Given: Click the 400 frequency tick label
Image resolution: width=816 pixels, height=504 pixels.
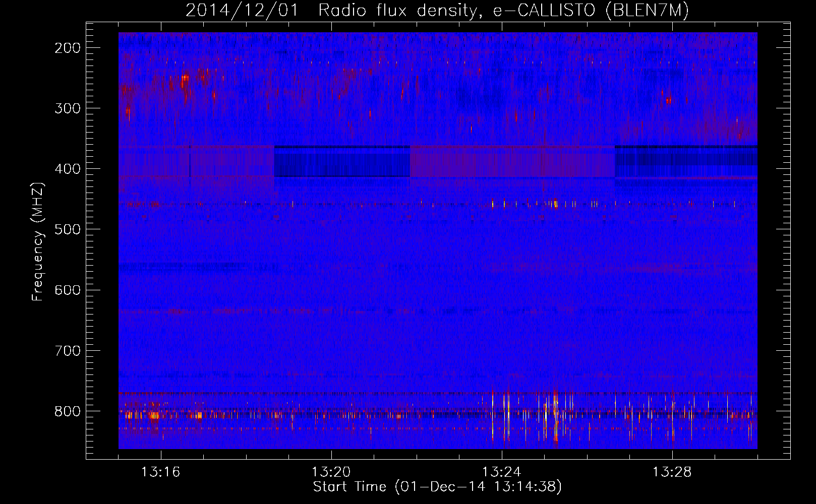Looking at the screenshot, I should pos(68,169).
